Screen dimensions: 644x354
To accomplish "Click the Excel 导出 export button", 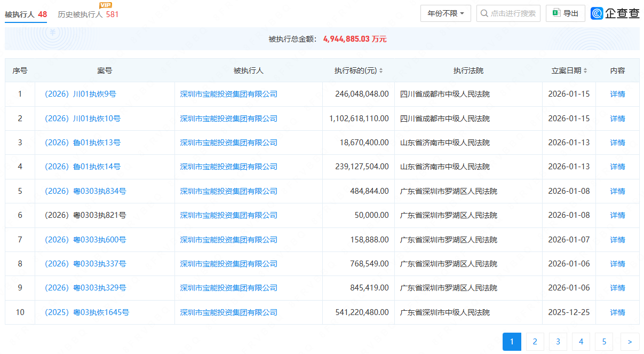I will tap(565, 13).
